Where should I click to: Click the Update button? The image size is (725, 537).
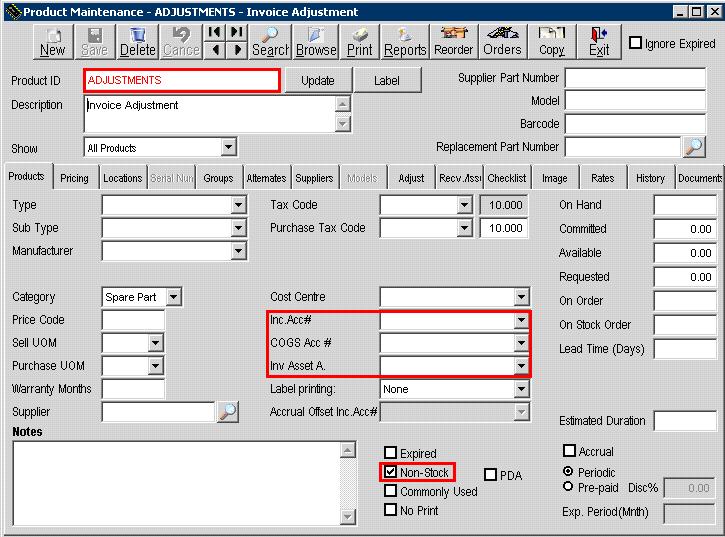tap(317, 81)
